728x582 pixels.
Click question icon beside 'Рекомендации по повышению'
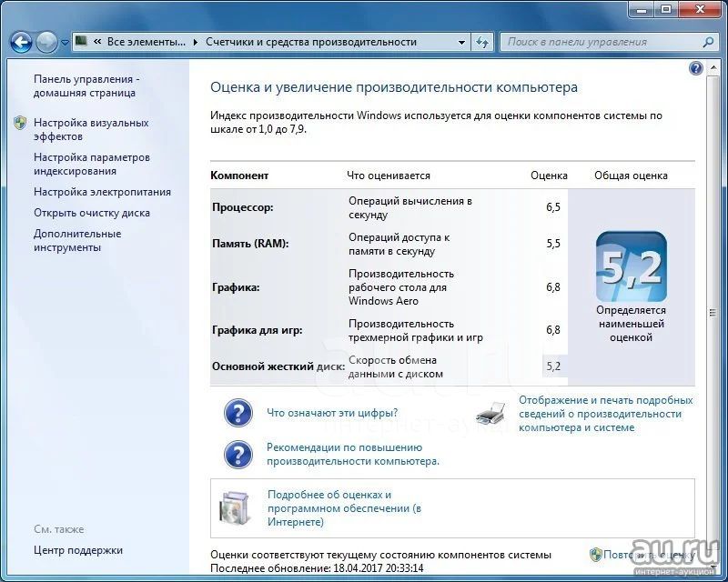click(x=238, y=455)
